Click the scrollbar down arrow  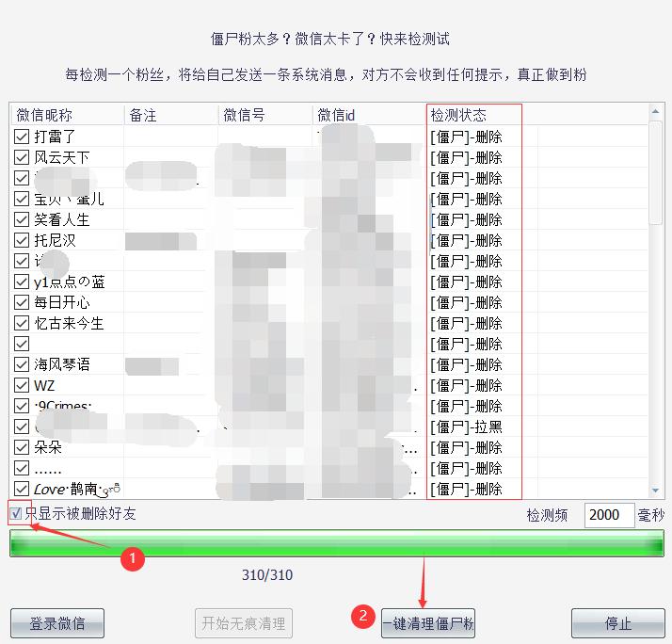[655, 491]
